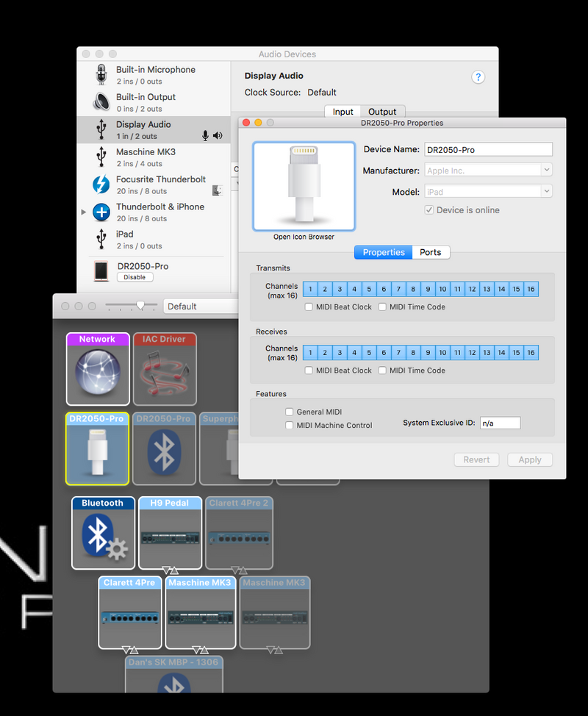Open the Default configuration dropdown
This screenshot has width=588, height=716.
pyautogui.click(x=200, y=307)
